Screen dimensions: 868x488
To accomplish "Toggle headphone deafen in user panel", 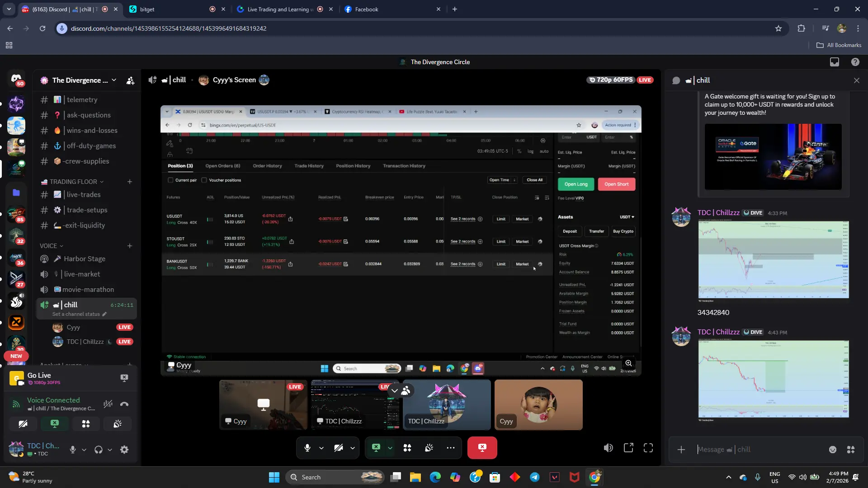I will [x=98, y=450].
